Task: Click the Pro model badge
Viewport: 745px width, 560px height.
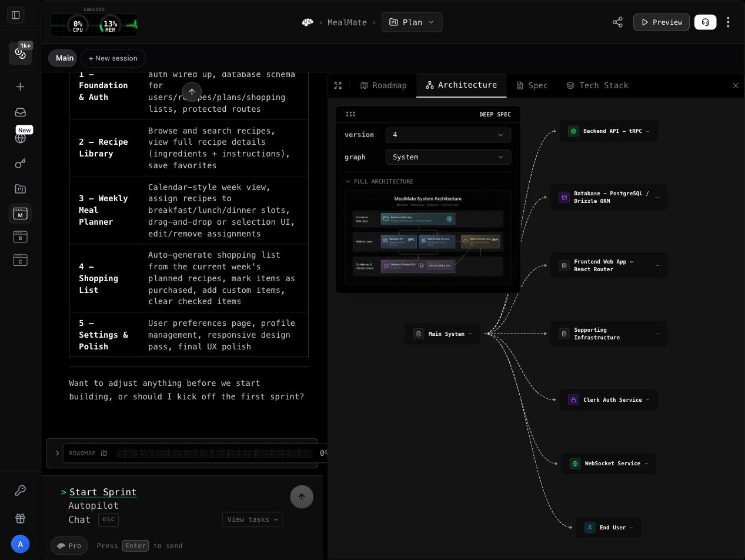Action: coord(69,546)
